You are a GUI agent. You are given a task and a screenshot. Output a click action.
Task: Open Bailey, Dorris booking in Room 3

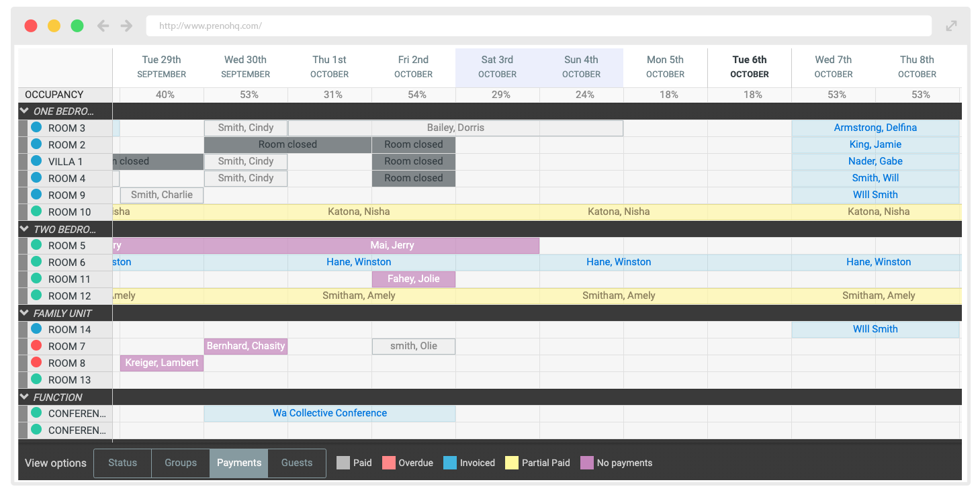455,128
